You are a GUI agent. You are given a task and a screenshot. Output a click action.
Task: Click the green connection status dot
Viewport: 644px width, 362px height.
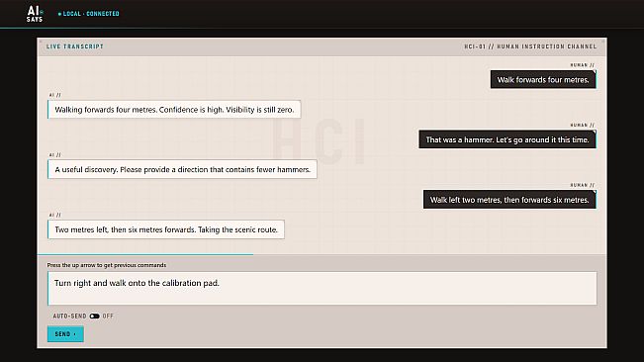pyautogui.click(x=59, y=14)
